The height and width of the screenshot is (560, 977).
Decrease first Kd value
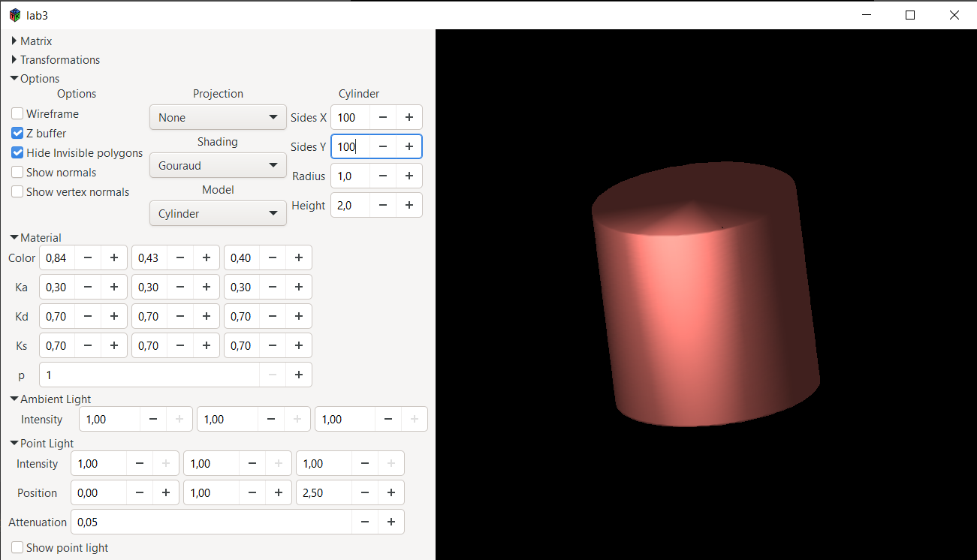[88, 316]
